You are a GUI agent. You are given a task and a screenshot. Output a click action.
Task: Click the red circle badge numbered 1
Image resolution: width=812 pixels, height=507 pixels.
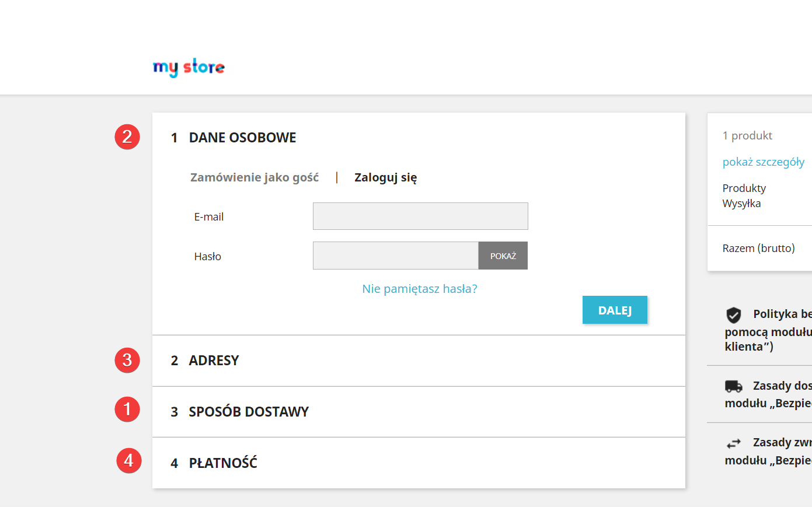pyautogui.click(x=127, y=409)
